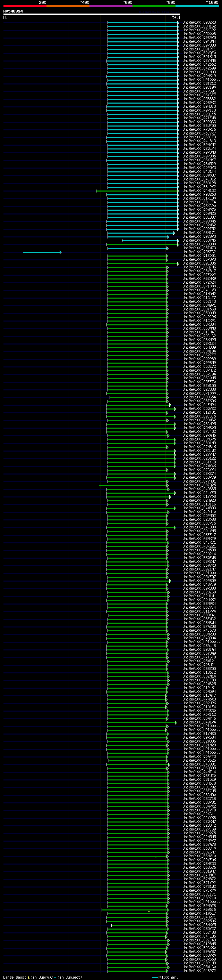Open hit UniRef100_A4R296

coord(199,317)
